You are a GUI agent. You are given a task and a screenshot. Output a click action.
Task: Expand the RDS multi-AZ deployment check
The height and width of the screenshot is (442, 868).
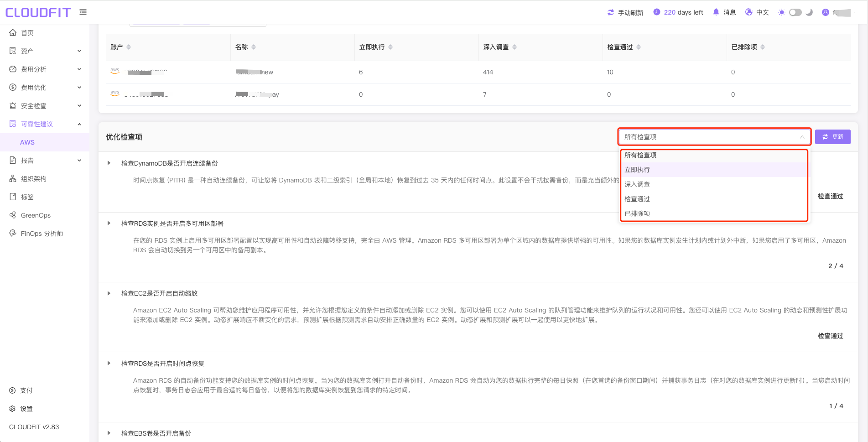coord(109,223)
